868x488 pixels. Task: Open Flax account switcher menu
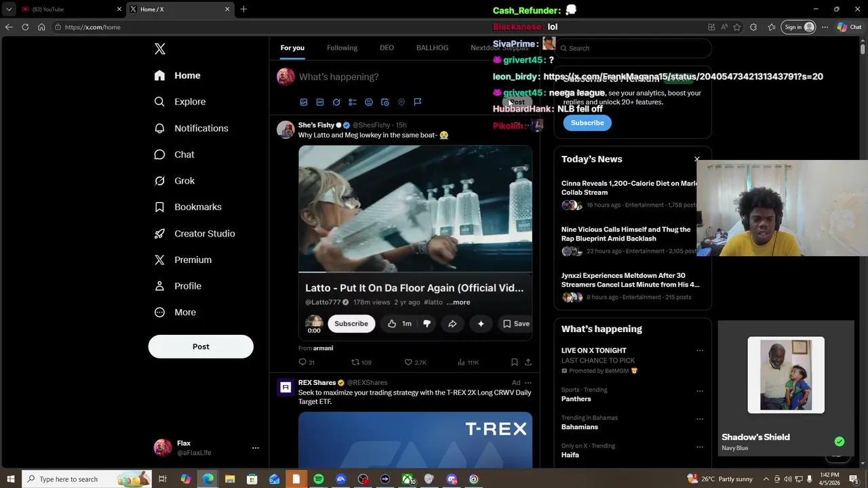point(256,448)
